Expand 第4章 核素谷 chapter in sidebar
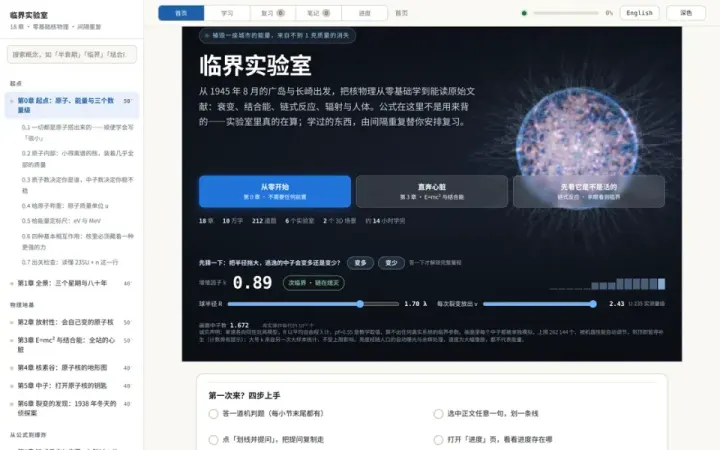 tap(72, 367)
